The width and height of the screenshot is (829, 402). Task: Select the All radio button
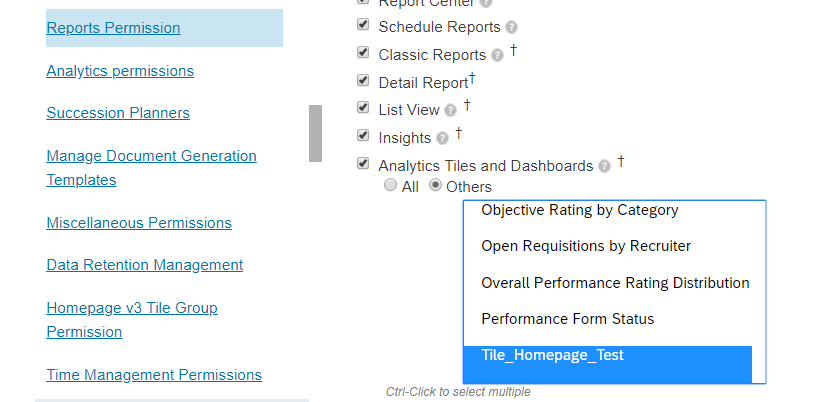(x=390, y=185)
